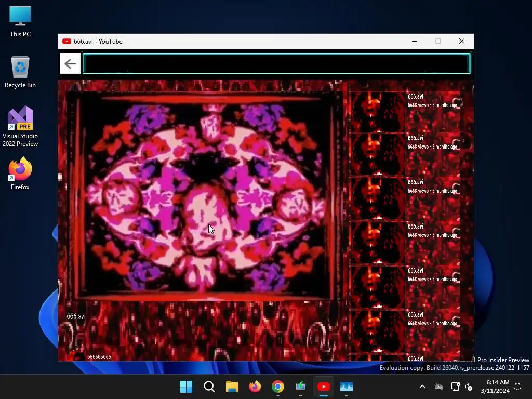Click the main 666.avi video frame
This screenshot has height=399, width=532.
(204, 196)
